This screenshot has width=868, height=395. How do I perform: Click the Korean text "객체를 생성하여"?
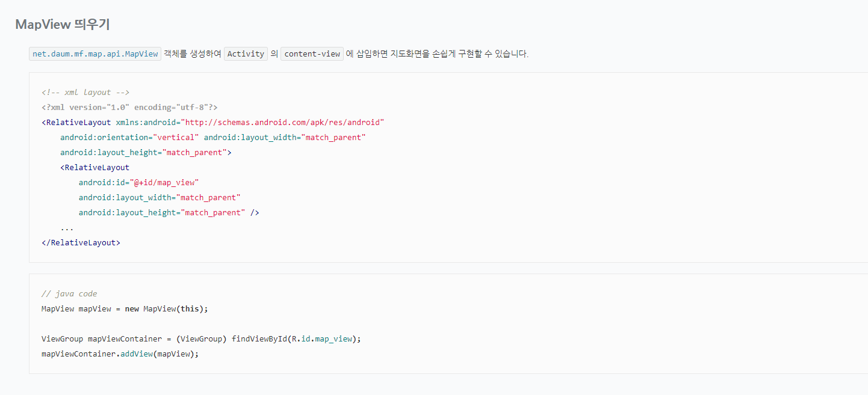click(193, 54)
